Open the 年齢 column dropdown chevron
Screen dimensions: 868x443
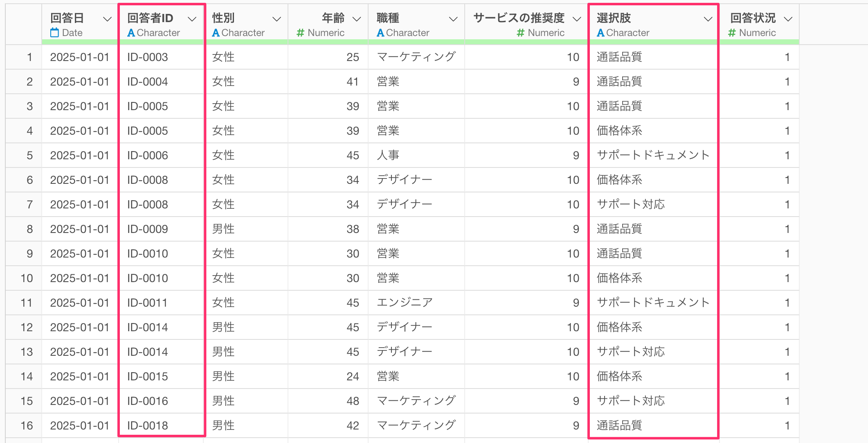click(x=357, y=19)
